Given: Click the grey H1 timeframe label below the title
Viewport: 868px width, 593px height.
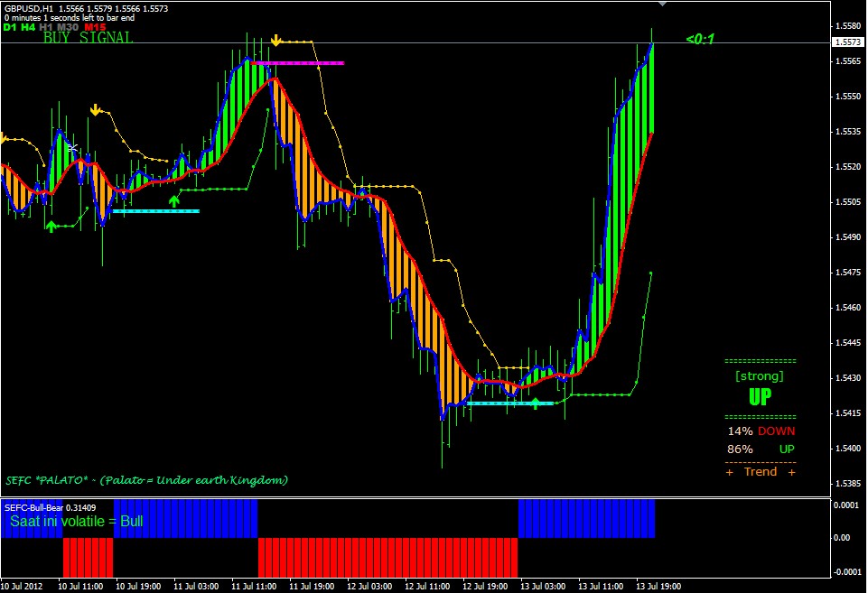Looking at the screenshot, I should pos(46,27).
